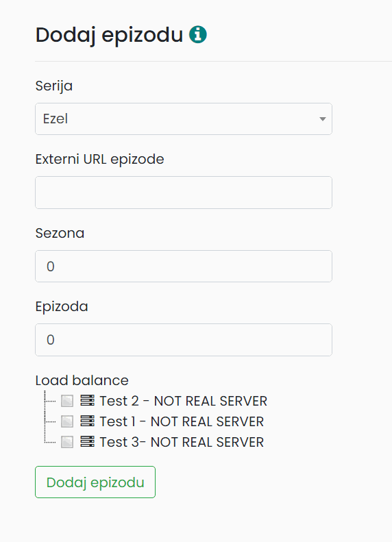Click the server icon for Test 1
This screenshot has width=392, height=542.
pyautogui.click(x=87, y=421)
